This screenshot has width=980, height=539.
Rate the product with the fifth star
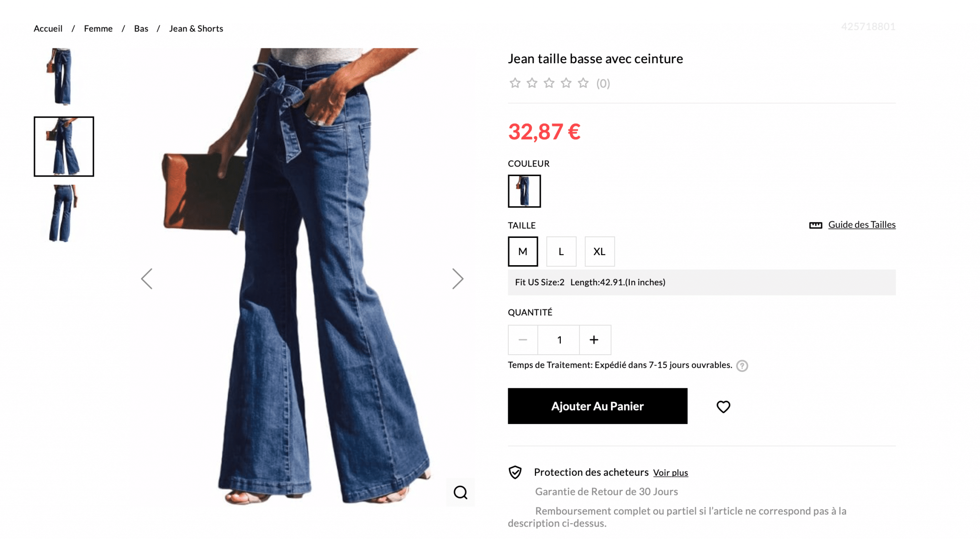click(x=583, y=83)
